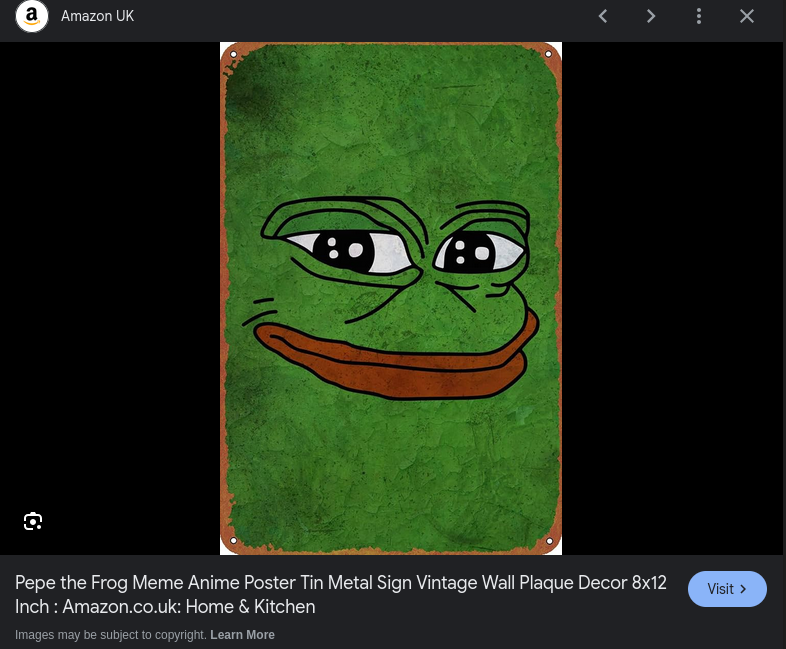Click the bottom-right screw hole of the sign
786x649 pixels.
coord(549,542)
